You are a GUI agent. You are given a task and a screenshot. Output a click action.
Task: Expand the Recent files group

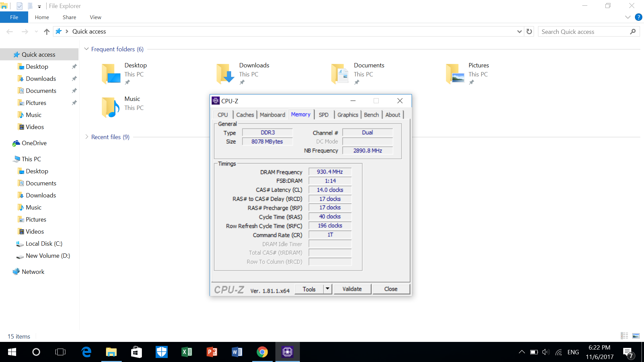pyautogui.click(x=87, y=137)
